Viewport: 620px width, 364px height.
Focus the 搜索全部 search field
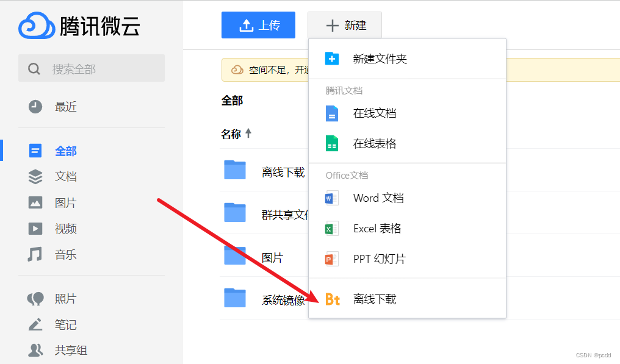click(92, 68)
